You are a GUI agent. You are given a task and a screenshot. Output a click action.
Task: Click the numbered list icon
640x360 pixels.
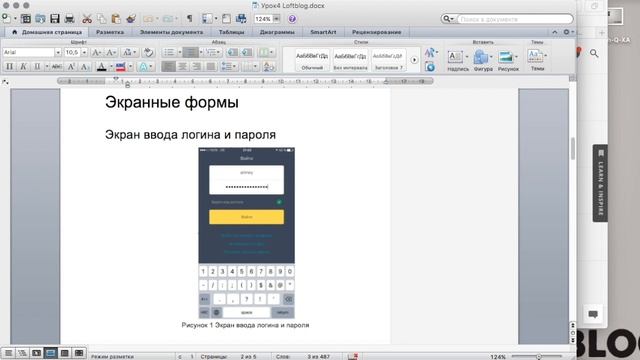(x=190, y=52)
